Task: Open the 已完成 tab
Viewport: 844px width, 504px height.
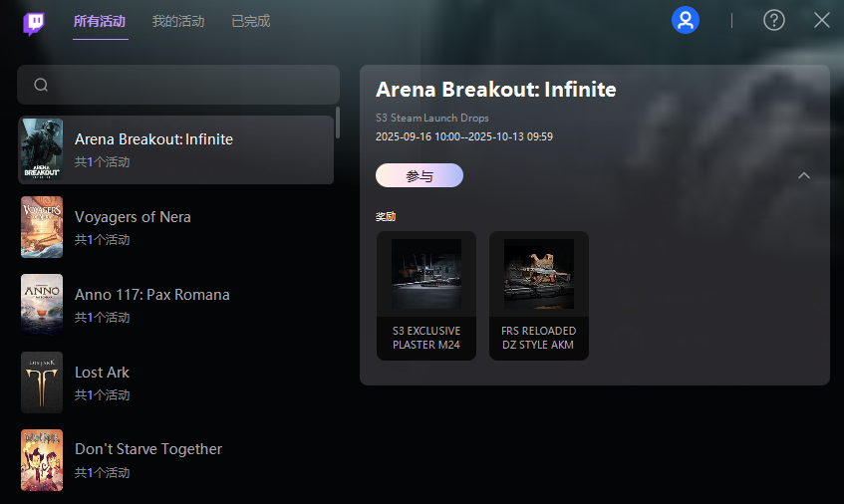Action: point(250,21)
